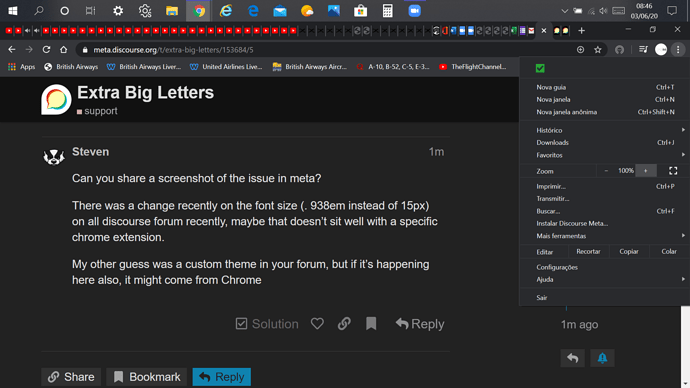This screenshot has height=388, width=690.
Task: Open taskbar search magnifier
Action: pyautogui.click(x=39, y=11)
